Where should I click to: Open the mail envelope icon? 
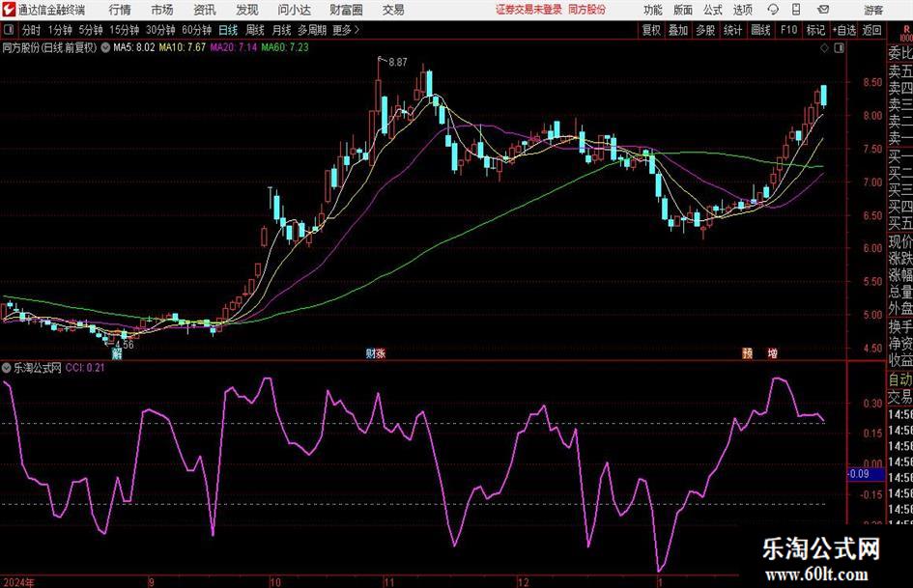pyautogui.click(x=823, y=10)
